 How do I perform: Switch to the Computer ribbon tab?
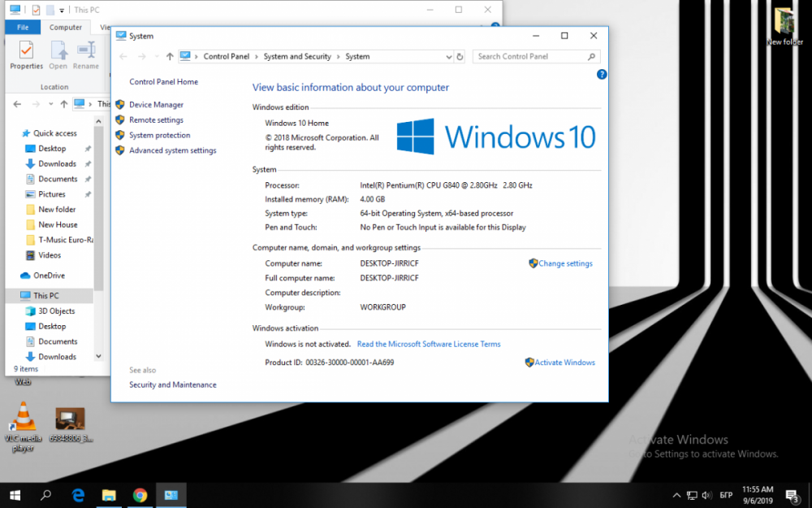[66, 27]
